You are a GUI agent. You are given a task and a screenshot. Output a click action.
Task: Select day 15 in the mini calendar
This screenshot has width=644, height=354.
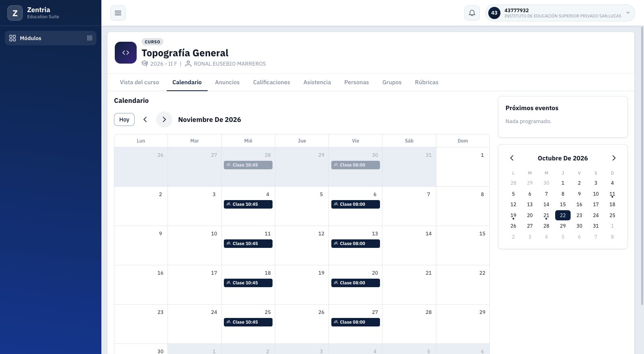coord(563,205)
